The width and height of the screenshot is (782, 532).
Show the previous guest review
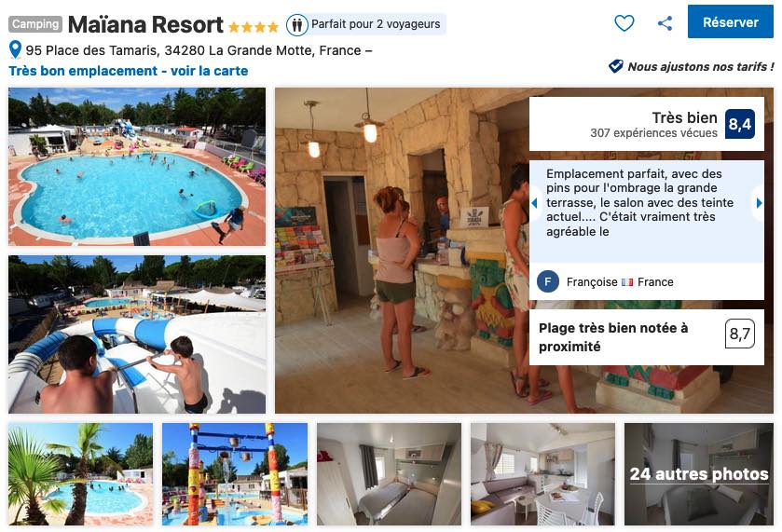(x=535, y=203)
